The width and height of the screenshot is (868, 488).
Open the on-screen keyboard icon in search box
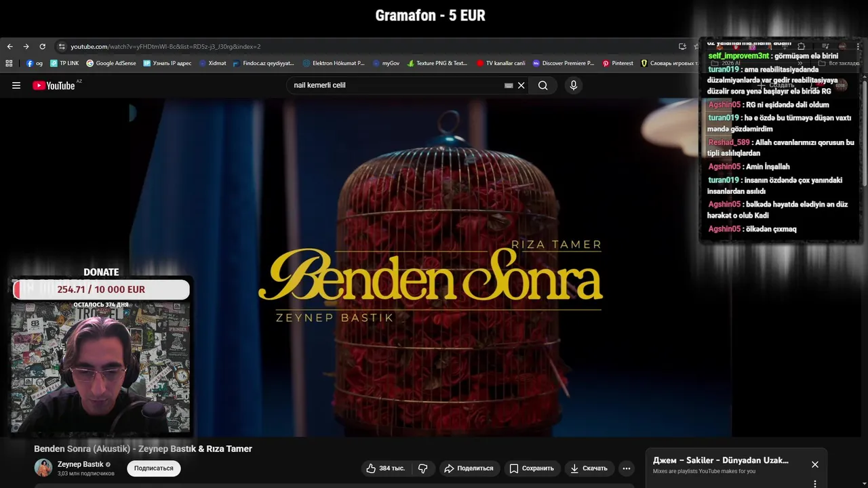click(x=509, y=85)
